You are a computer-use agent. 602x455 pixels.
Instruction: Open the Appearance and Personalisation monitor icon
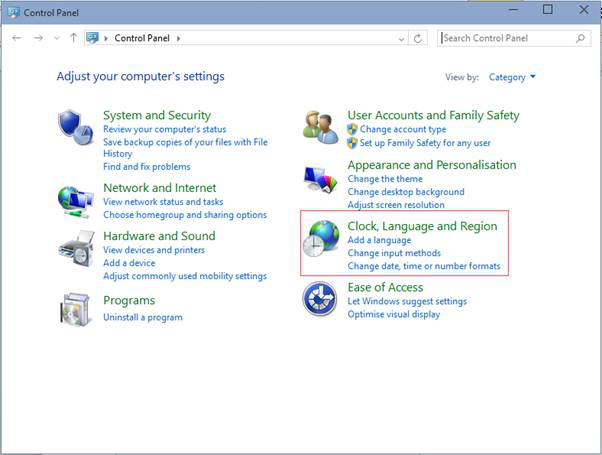coord(320,179)
